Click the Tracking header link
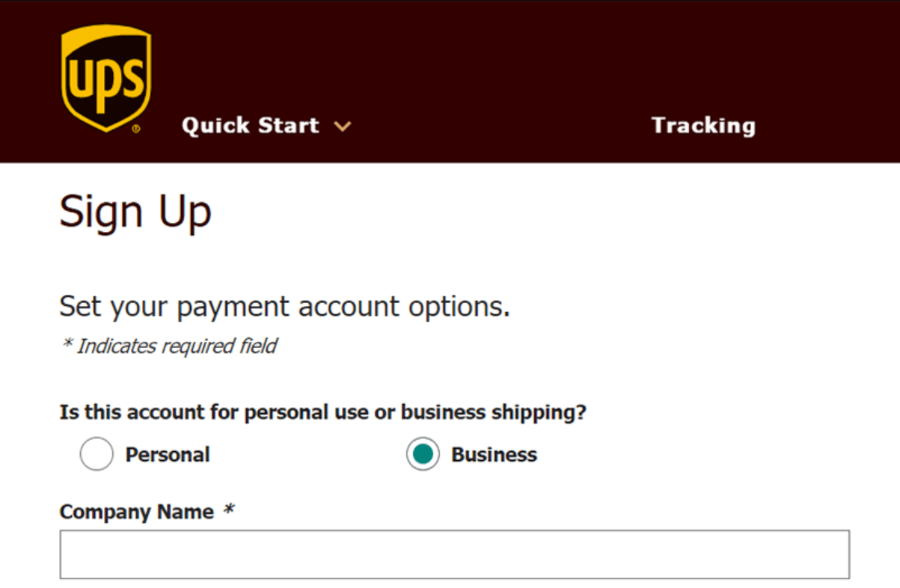This screenshot has height=588, width=900. click(x=703, y=125)
